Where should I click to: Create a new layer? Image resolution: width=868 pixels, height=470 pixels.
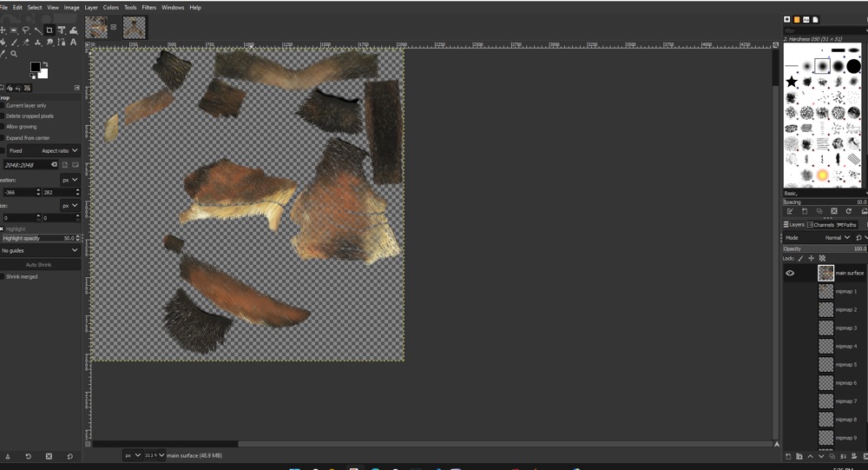(788, 456)
